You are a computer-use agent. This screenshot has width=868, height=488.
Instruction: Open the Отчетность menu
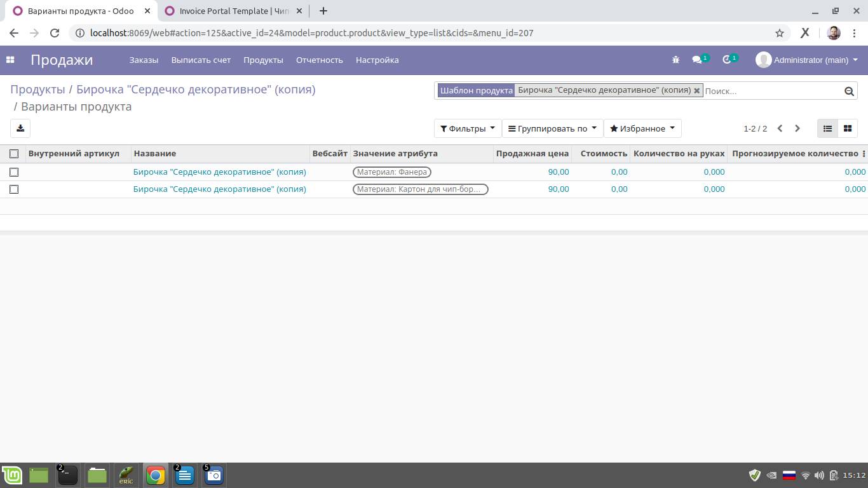click(319, 60)
